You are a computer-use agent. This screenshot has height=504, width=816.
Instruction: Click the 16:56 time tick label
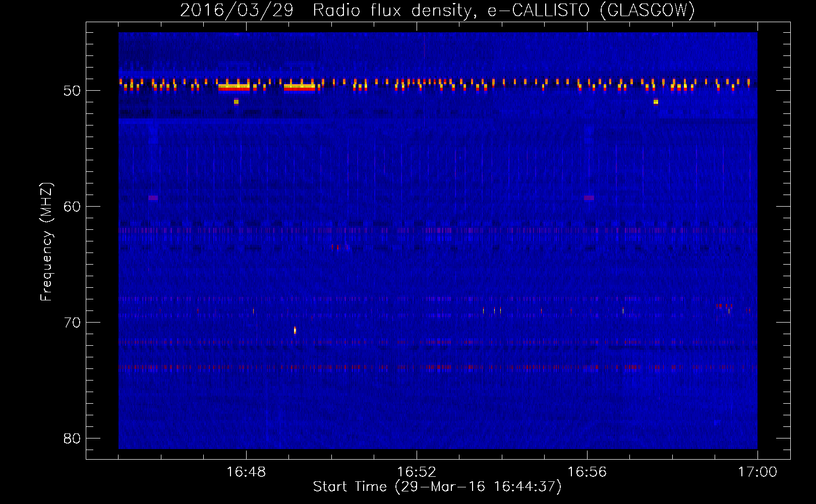587,472
